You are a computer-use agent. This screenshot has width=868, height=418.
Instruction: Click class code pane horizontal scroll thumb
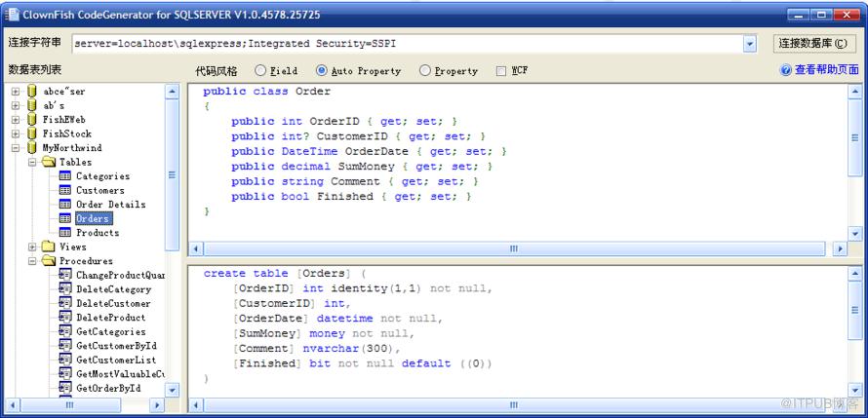point(514,248)
